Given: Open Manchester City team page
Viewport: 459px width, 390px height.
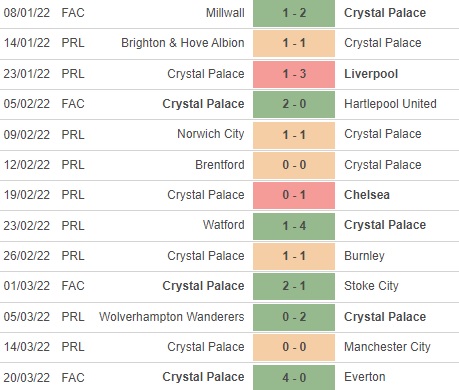Looking at the screenshot, I should pyautogui.click(x=387, y=347).
